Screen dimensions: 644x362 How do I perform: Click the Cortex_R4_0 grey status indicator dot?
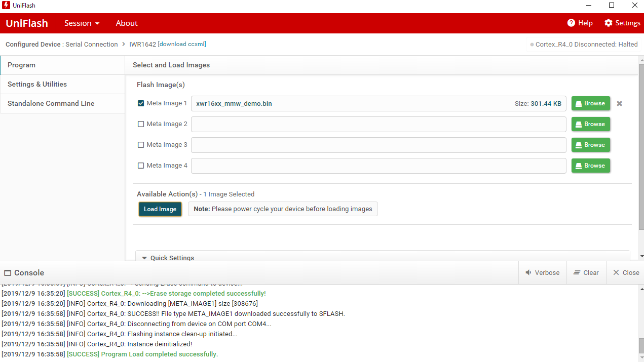532,45
